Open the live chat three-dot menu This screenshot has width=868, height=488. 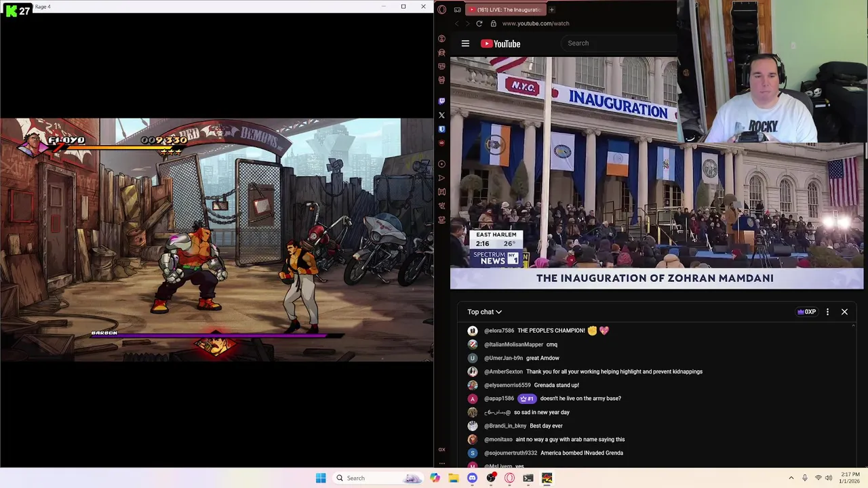827,312
